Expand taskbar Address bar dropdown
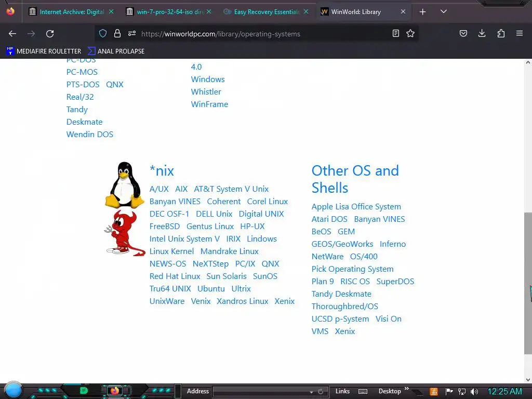Viewport: 532px width, 399px height. pyautogui.click(x=311, y=392)
